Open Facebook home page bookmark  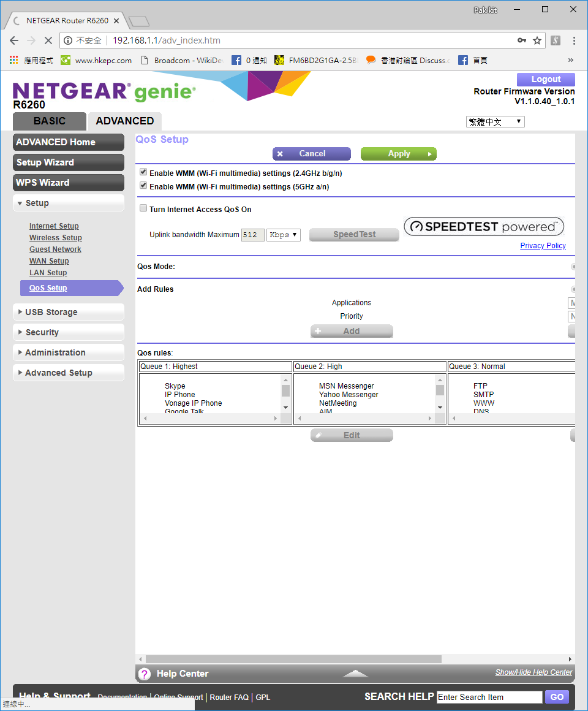[x=472, y=60]
